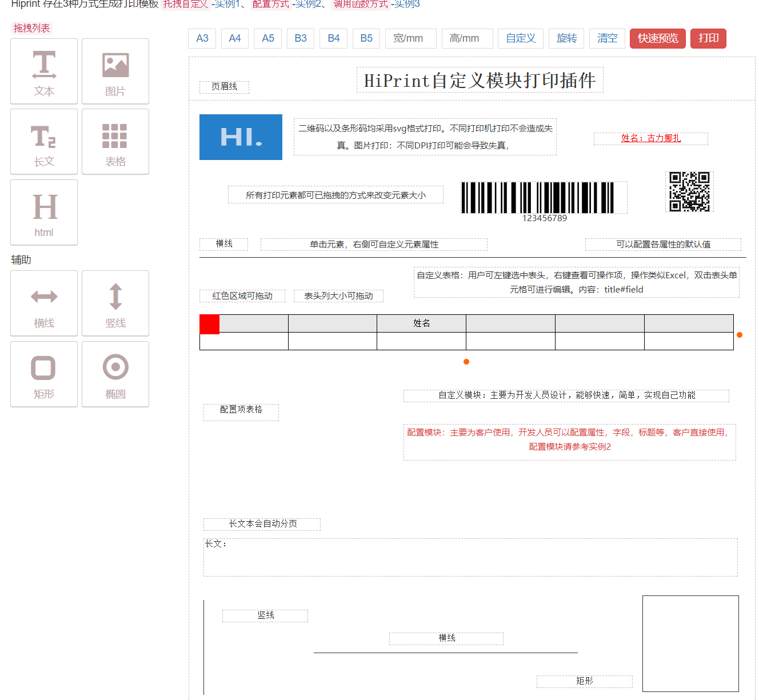Screen dimensions: 759x700
Task: Select the 单击元素，右侧可自定义元素属性 text
Action: [374, 245]
